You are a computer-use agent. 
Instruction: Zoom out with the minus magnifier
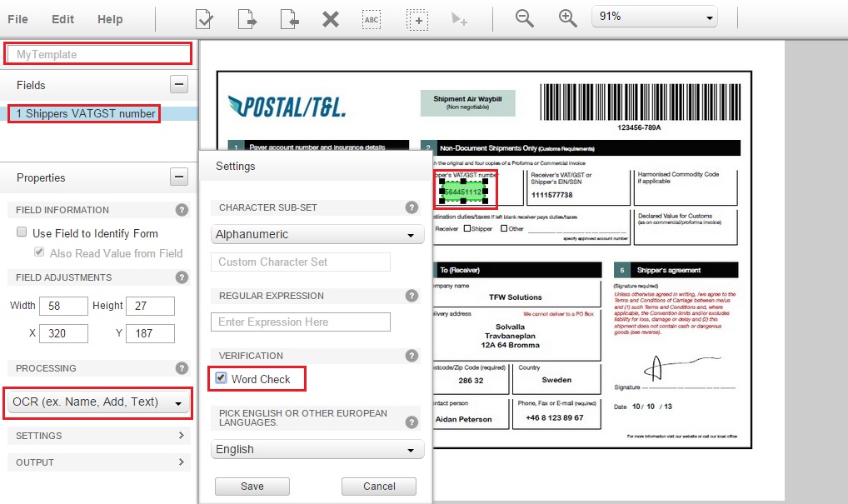tap(524, 18)
